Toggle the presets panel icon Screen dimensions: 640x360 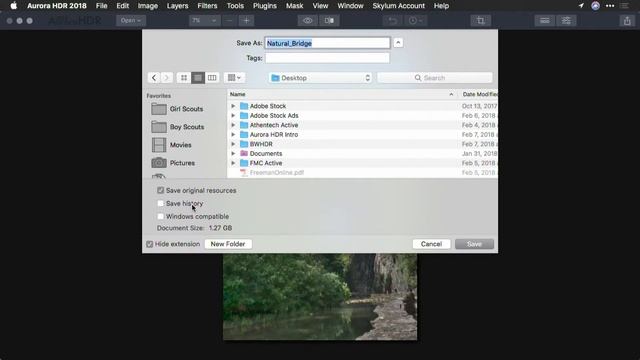[x=544, y=20]
